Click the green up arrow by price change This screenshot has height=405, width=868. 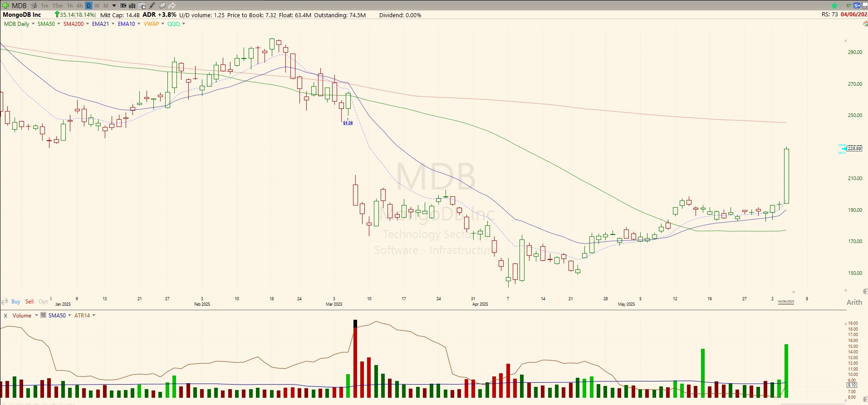point(57,15)
